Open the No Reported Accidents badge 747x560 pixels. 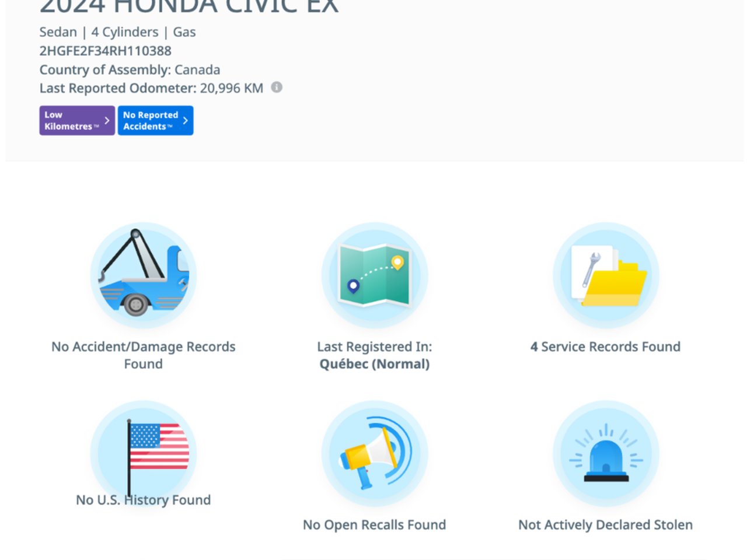155,120
